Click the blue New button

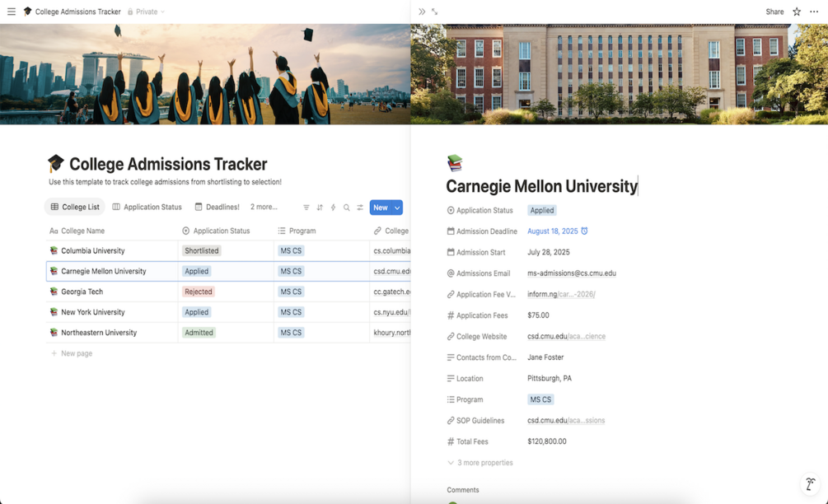(x=381, y=208)
